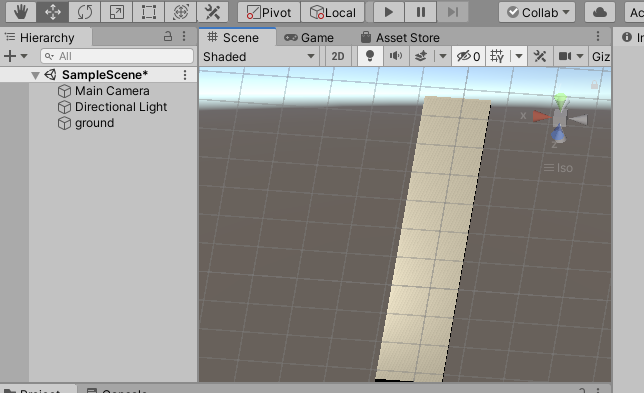
Task: Toggle scene lighting
Action: point(370,56)
